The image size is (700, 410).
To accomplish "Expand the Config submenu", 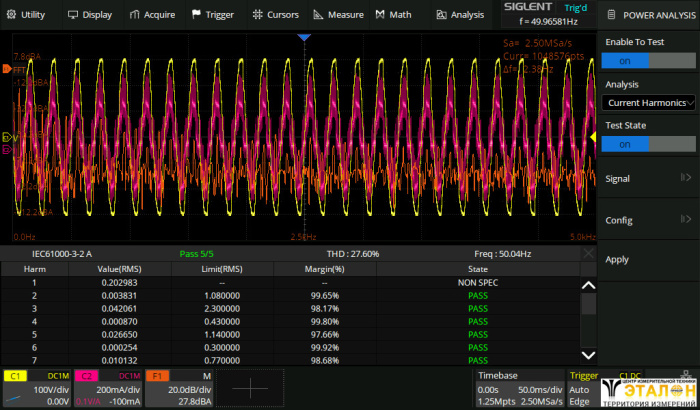I will coord(646,219).
